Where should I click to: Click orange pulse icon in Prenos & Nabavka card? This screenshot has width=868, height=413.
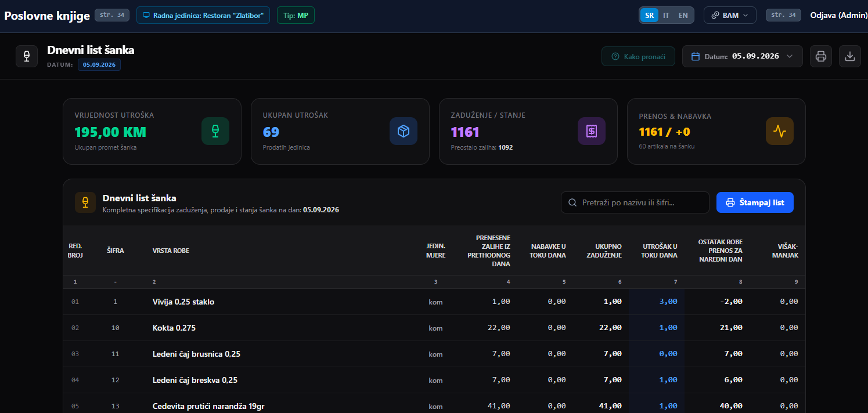click(x=780, y=131)
